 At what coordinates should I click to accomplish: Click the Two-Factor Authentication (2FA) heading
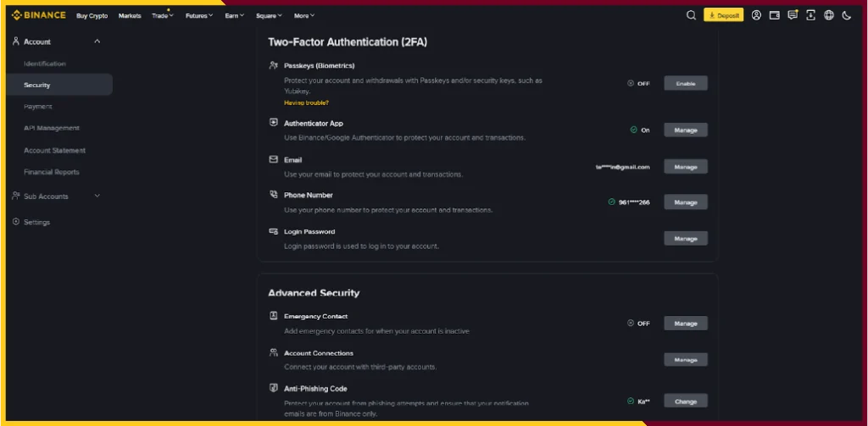348,42
